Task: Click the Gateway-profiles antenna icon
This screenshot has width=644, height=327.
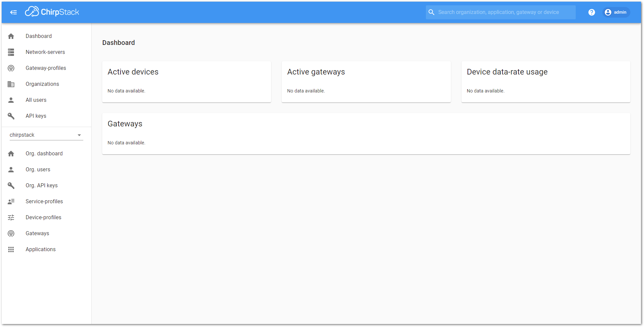Action: tap(11, 68)
